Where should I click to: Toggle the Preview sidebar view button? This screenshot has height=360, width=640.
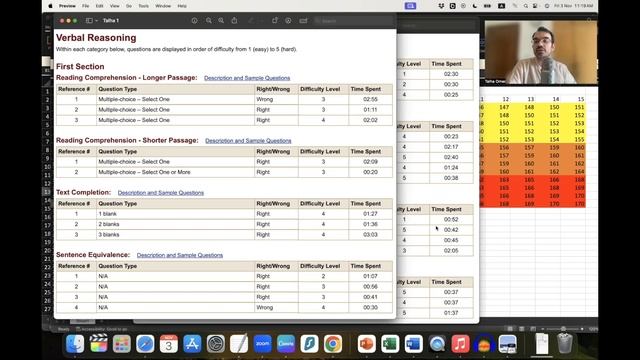(x=89, y=20)
